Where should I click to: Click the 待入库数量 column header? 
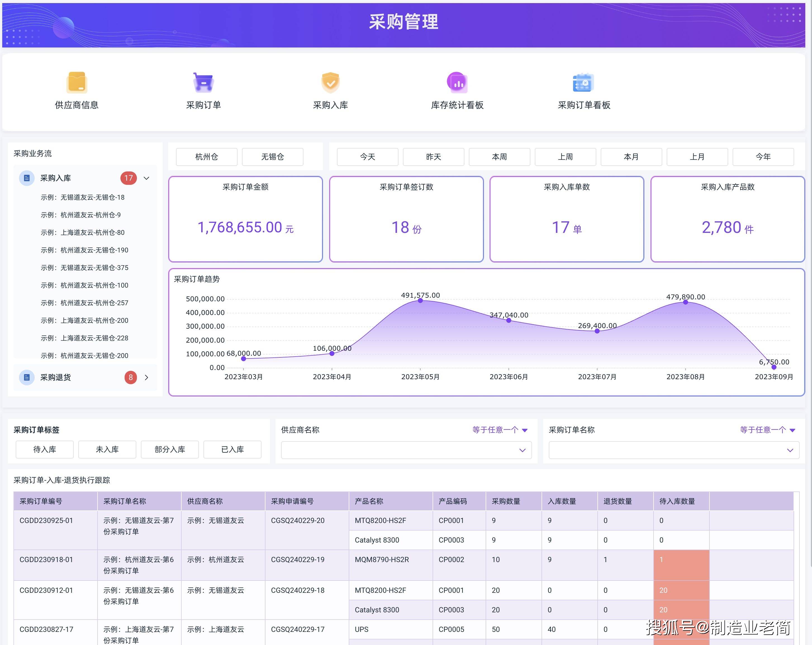(681, 501)
